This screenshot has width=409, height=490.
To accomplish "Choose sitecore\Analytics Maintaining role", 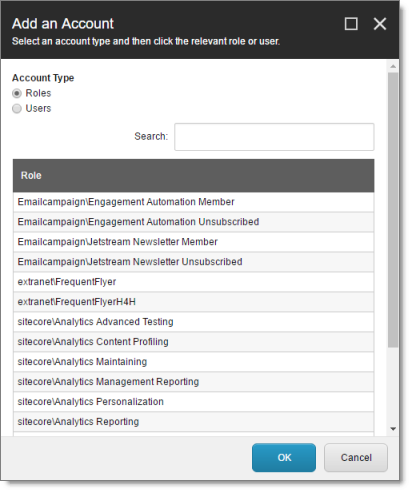I will click(193, 362).
